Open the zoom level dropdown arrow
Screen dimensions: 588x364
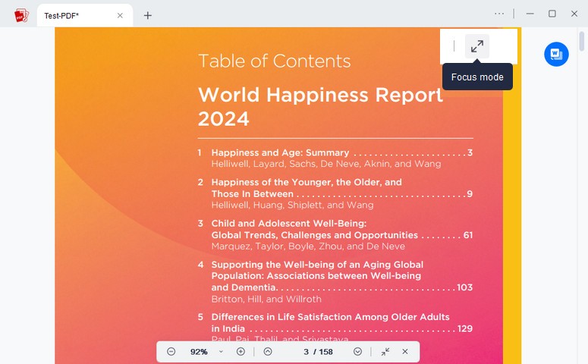(221, 352)
